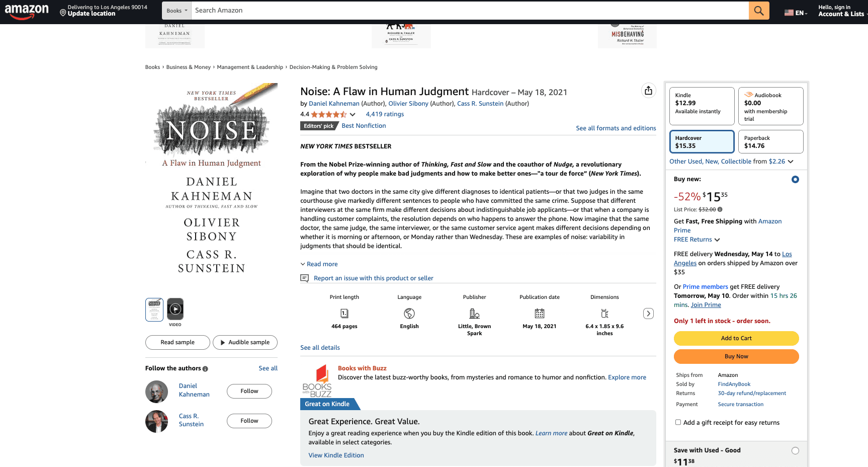The height and width of the screenshot is (467, 868).
Task: Click Update location in header
Action: (x=92, y=14)
